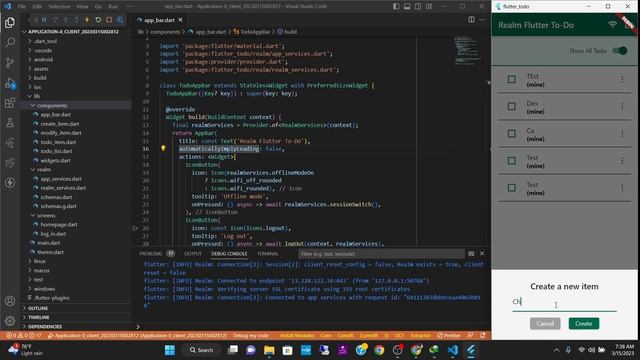Select the DEBUG CONSOLE tab
This screenshot has width=640, height=360.
[229, 253]
